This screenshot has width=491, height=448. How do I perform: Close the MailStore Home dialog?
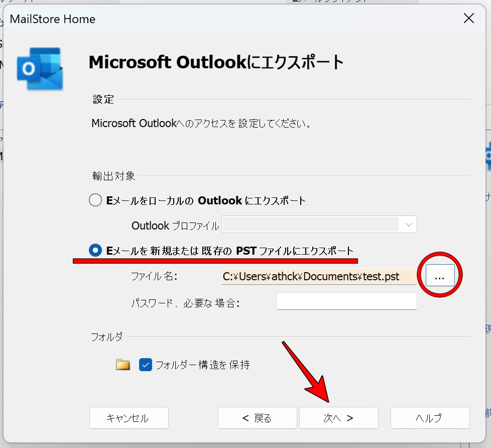(x=468, y=19)
